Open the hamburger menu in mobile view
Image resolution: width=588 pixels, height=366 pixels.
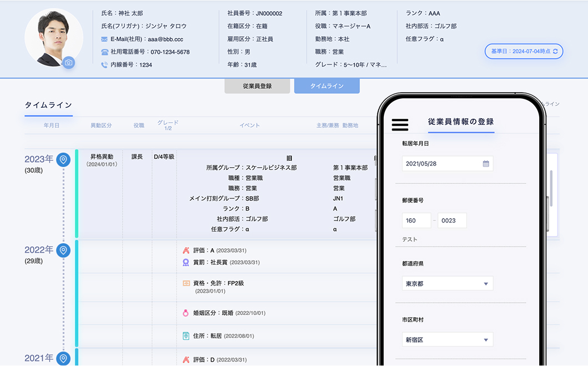point(400,125)
